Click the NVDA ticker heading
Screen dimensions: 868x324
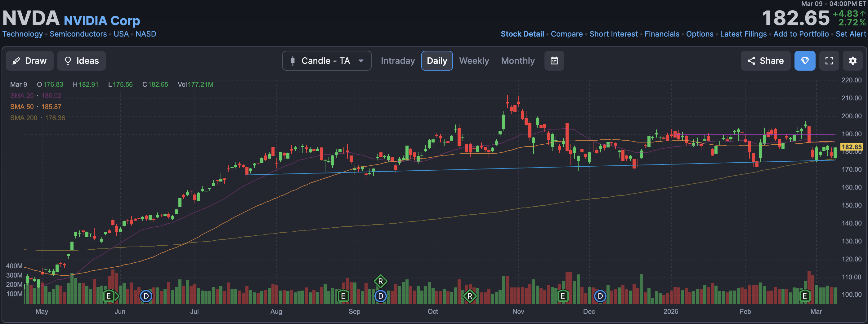31,18
